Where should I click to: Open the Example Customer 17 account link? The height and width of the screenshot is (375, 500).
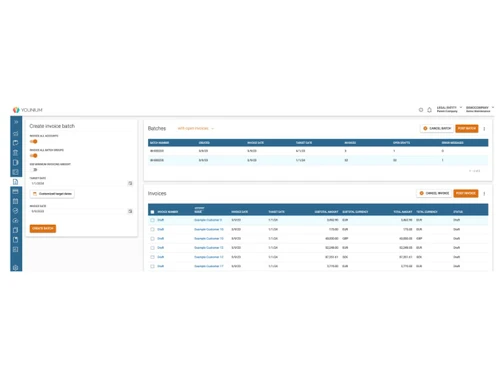(209, 266)
